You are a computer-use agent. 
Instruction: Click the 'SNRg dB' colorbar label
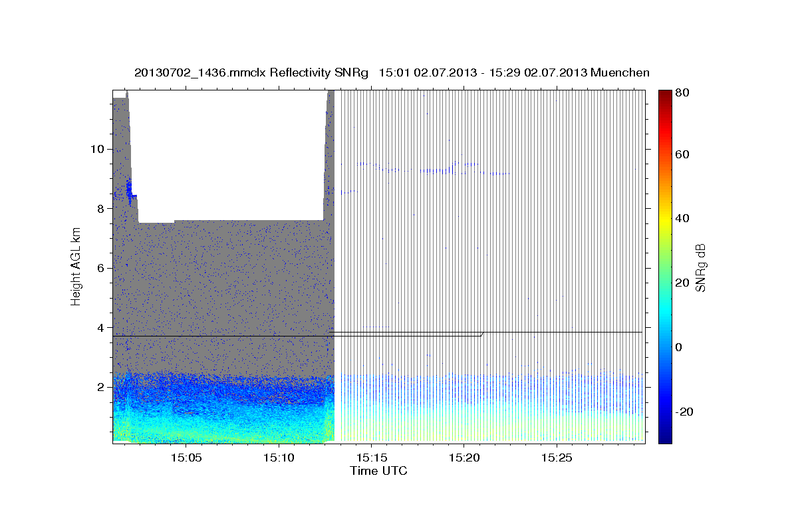coord(700,267)
